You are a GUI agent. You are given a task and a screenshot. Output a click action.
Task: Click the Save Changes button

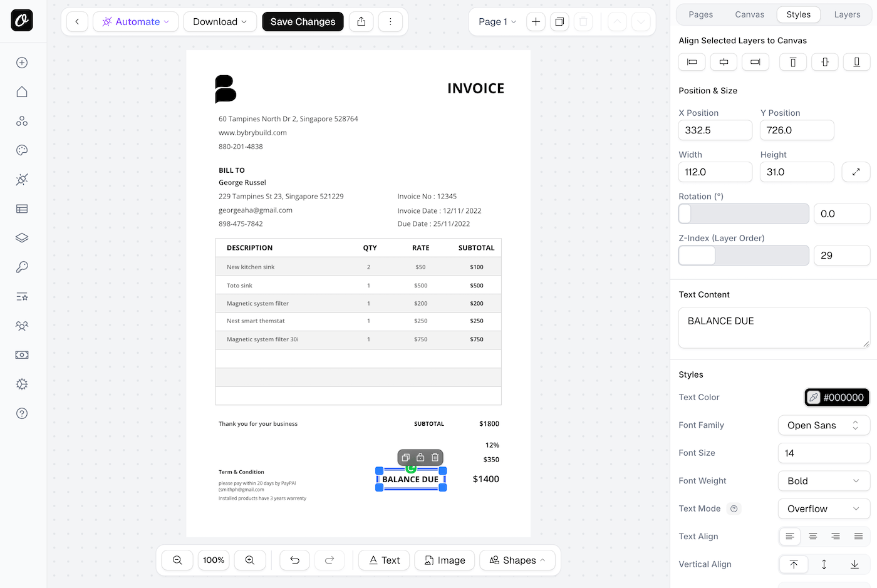coord(303,22)
